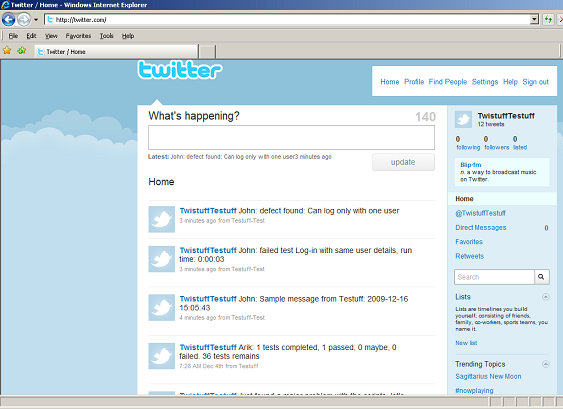Open #nowplaying trending topic
This screenshot has height=409, width=563.
coord(474,390)
